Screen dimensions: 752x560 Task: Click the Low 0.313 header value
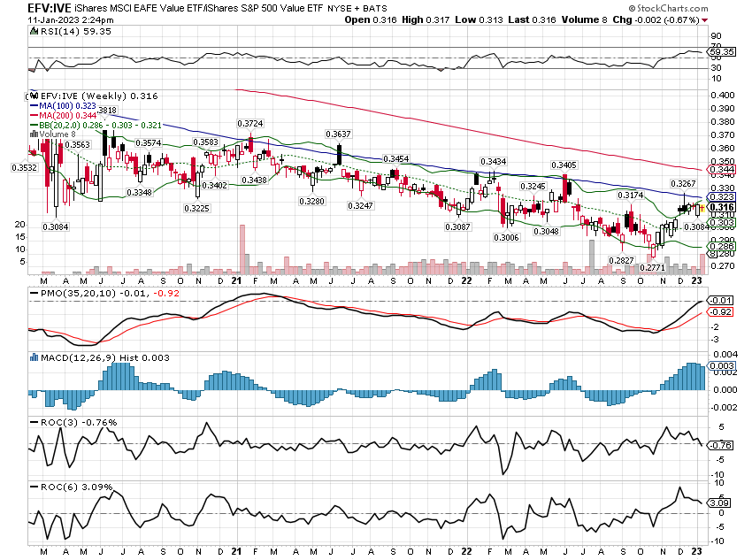[x=480, y=19]
